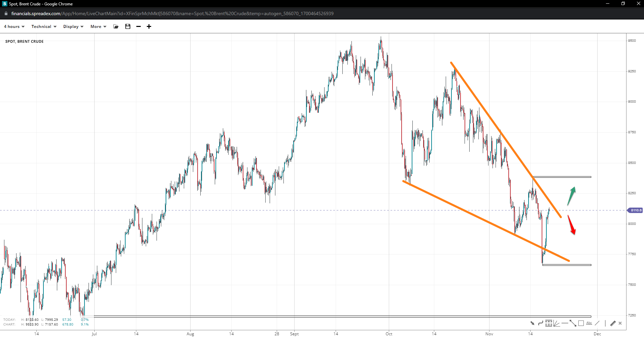Expand the Technical indicators menu

click(x=44, y=27)
